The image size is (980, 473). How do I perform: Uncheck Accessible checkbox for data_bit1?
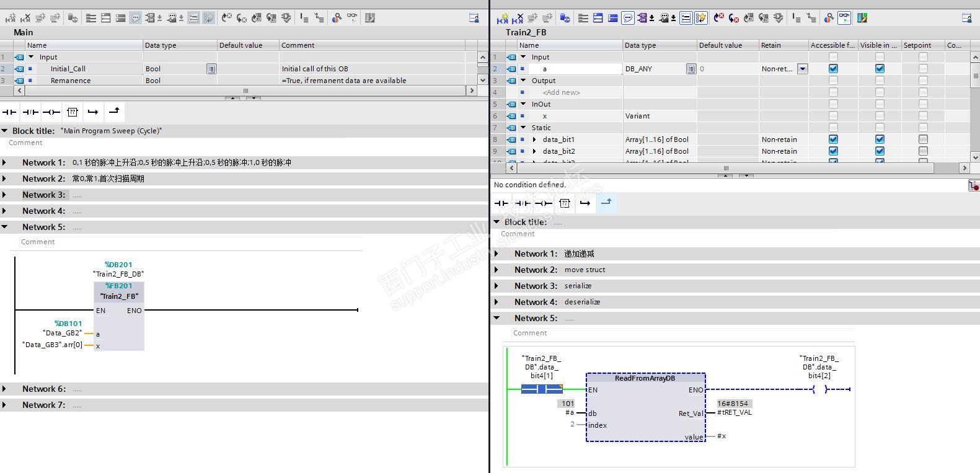point(833,139)
